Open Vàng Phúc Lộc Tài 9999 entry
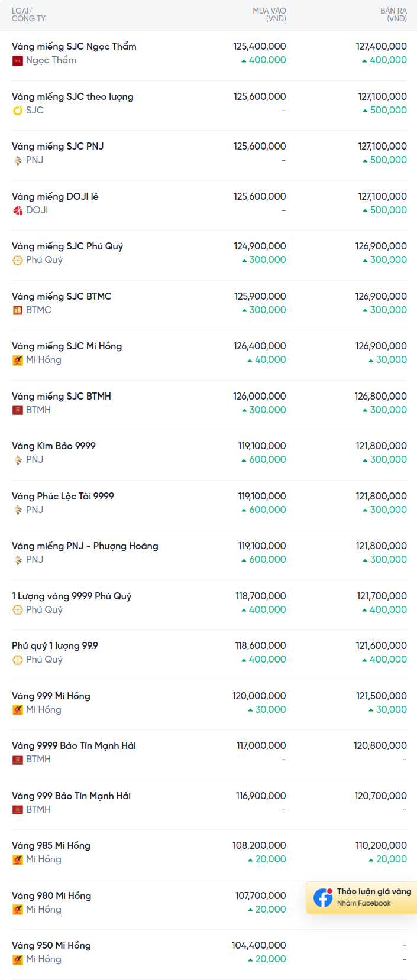 tap(63, 496)
